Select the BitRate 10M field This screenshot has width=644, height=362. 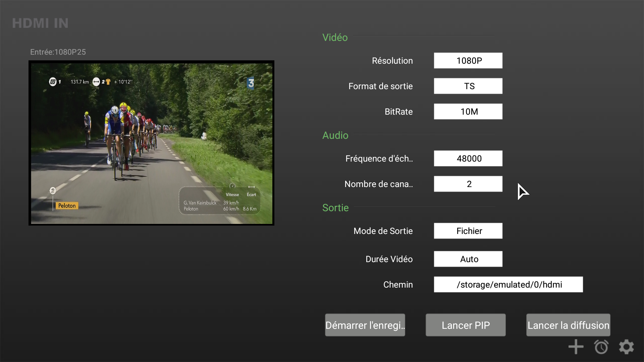pos(468,112)
